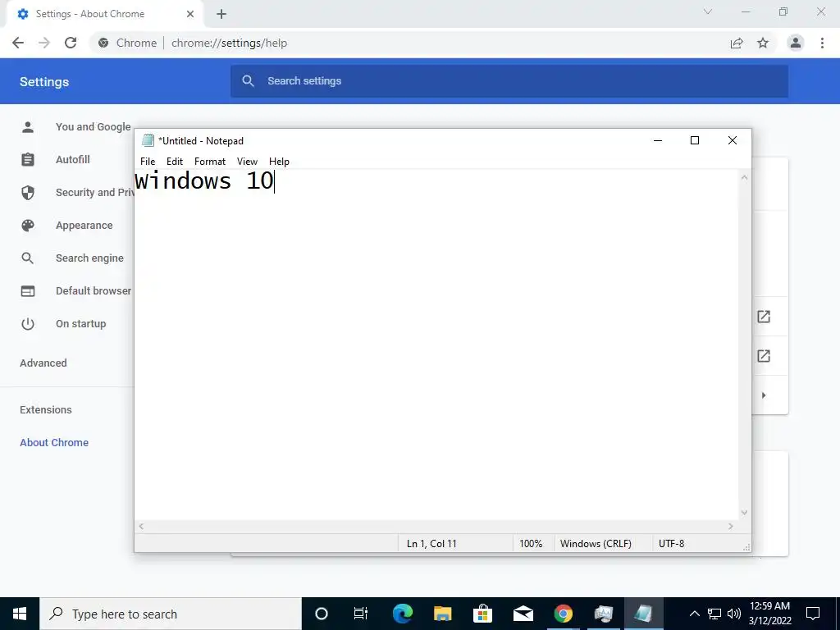The image size is (840, 630).
Task: Open Autofill settings
Action: click(73, 160)
